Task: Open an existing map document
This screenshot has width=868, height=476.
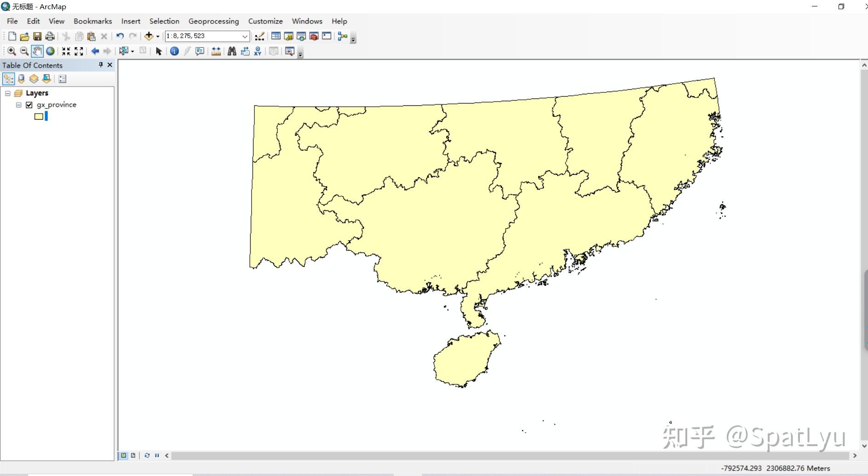Action: pyautogui.click(x=24, y=36)
